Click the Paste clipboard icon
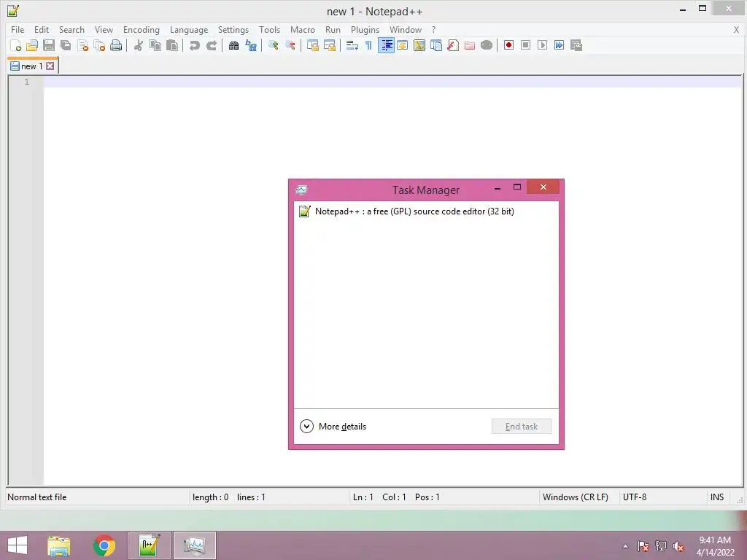 172,45
